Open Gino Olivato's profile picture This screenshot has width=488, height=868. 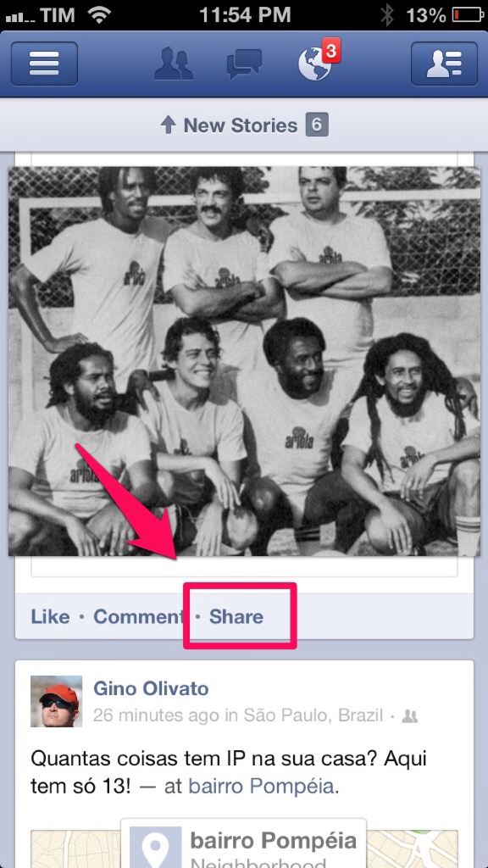56,701
